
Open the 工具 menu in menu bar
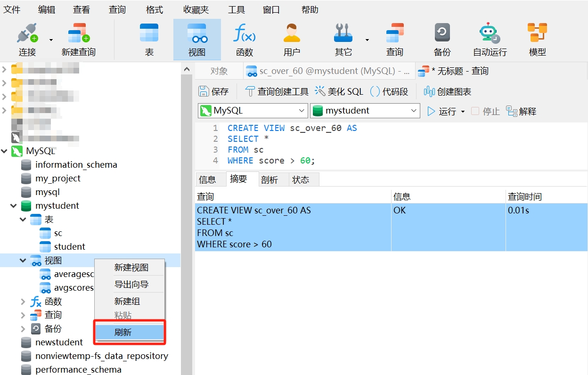(x=237, y=9)
